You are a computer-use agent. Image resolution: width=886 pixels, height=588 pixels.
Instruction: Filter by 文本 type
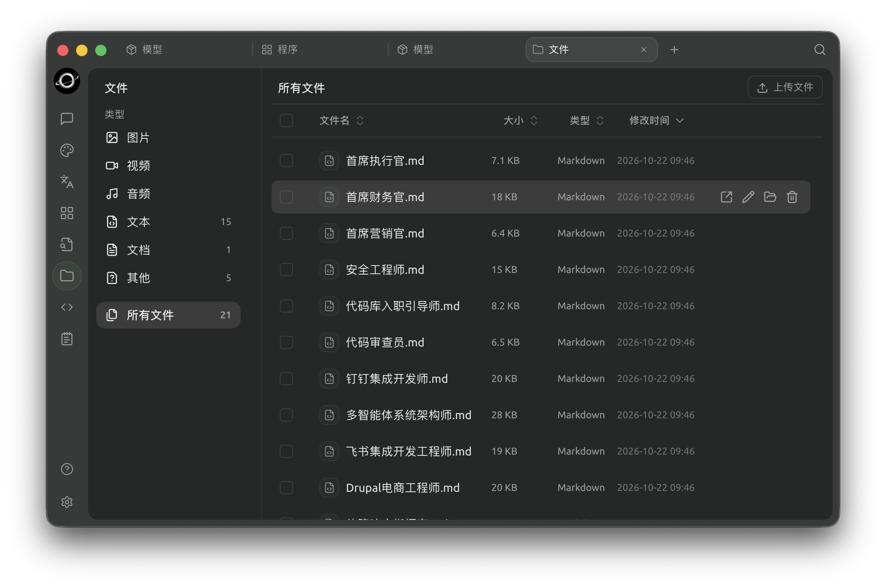point(168,222)
